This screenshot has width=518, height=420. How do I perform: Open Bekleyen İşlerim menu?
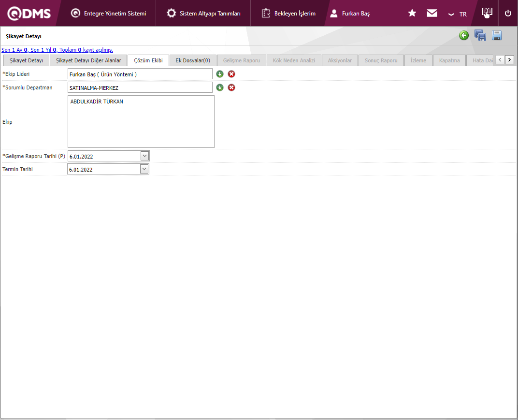(288, 14)
